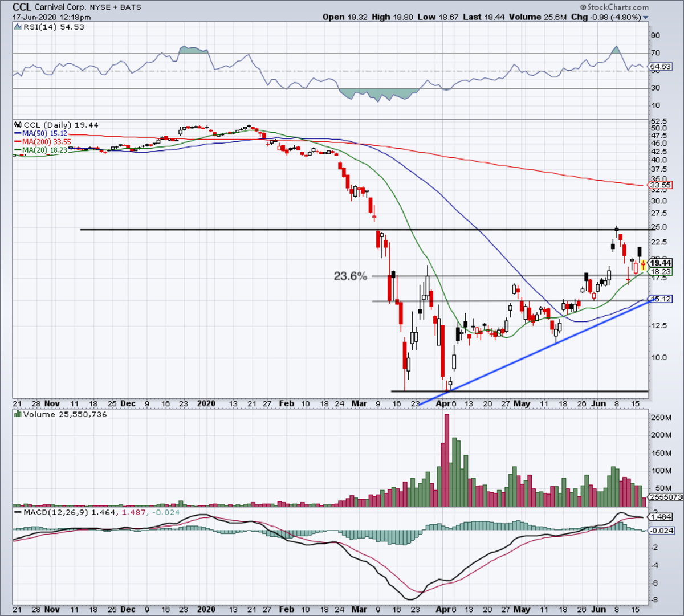Click the MACD(12,26,9) panel label
684x616 pixels.
pyautogui.click(x=55, y=513)
